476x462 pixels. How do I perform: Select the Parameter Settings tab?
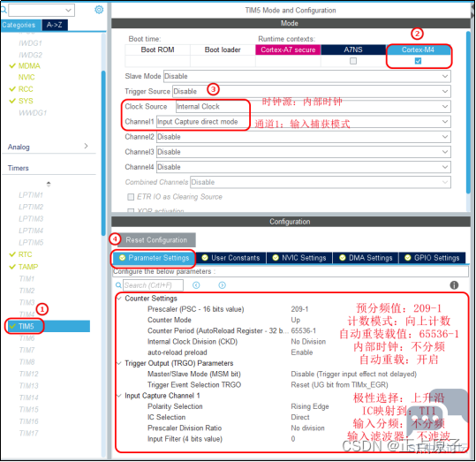155,258
